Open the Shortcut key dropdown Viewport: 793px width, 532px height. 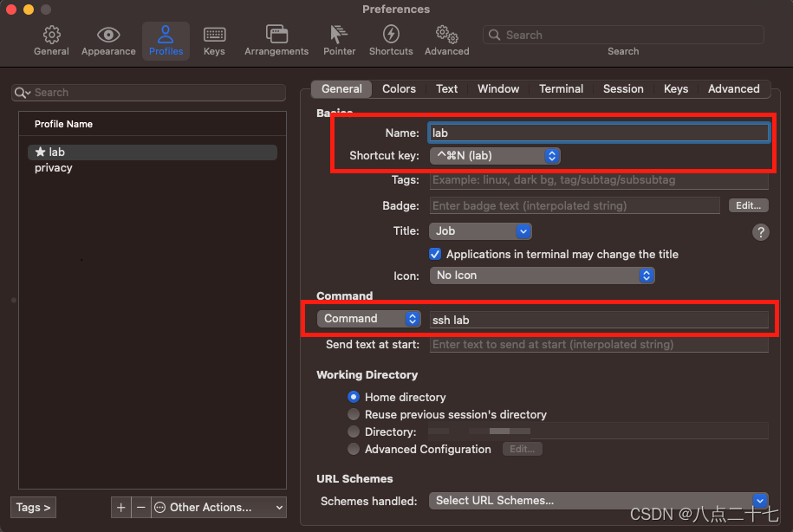point(495,156)
